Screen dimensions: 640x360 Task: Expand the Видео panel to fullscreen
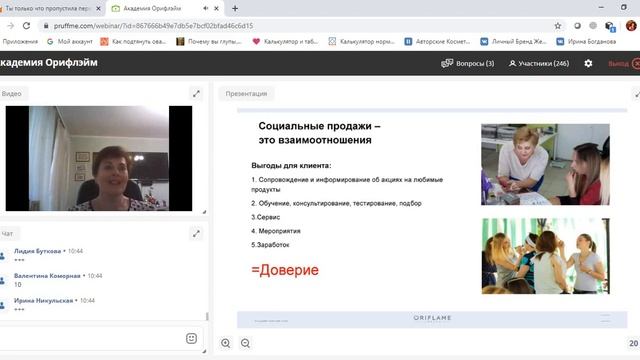coord(196,93)
